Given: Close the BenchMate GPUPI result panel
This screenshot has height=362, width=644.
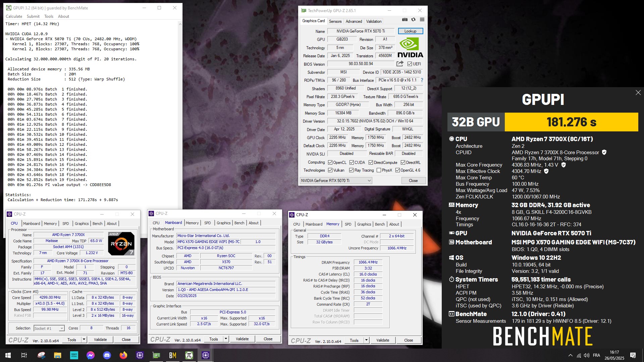Looking at the screenshot, I should [638, 93].
